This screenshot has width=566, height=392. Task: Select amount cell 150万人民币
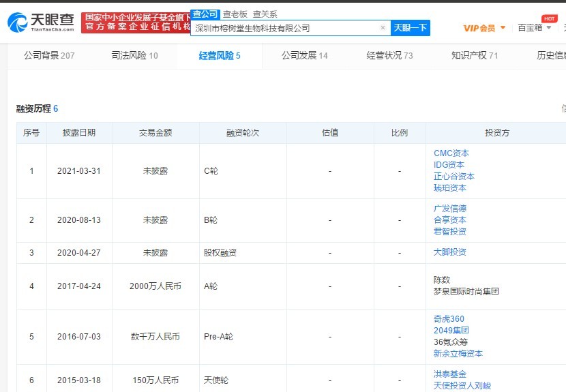[155, 380]
